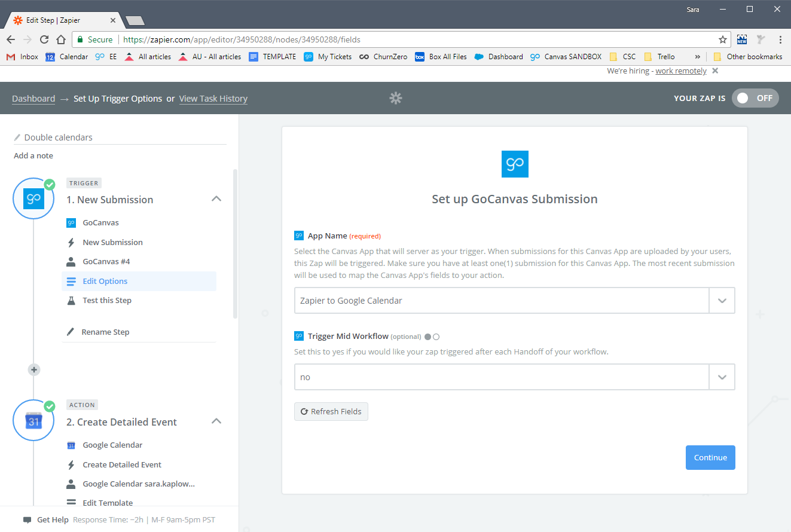Dismiss the We're hiring banner
Image resolution: width=791 pixels, height=532 pixels.
point(715,71)
